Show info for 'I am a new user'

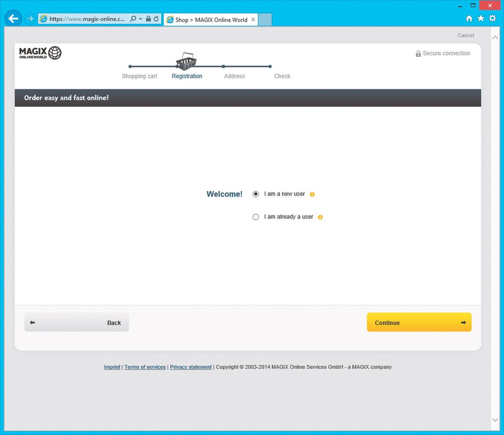312,194
